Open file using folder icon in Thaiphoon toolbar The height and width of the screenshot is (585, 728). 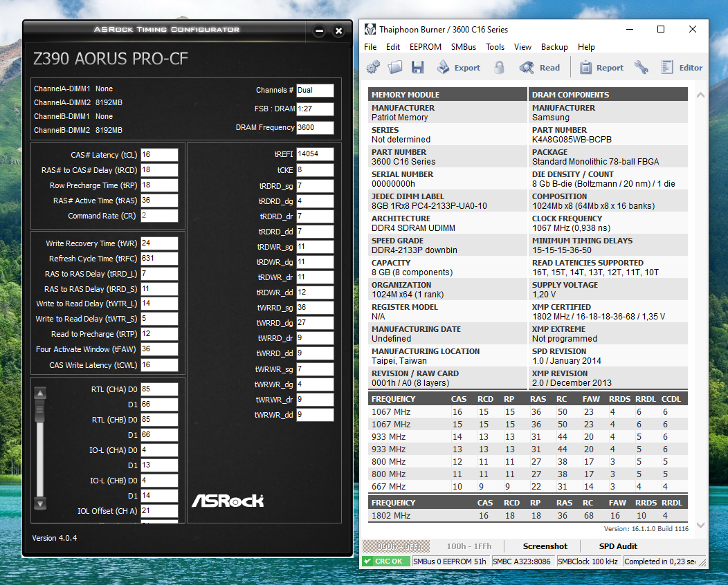(395, 68)
